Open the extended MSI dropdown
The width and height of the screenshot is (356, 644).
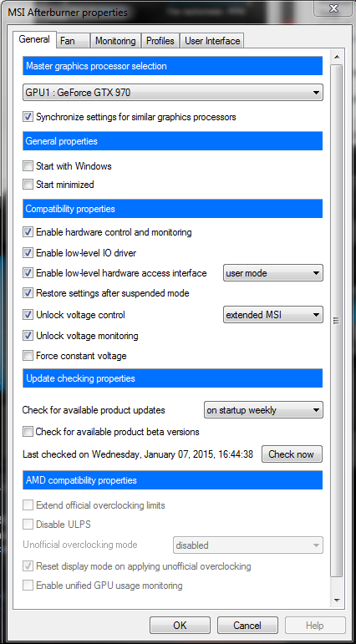click(273, 315)
